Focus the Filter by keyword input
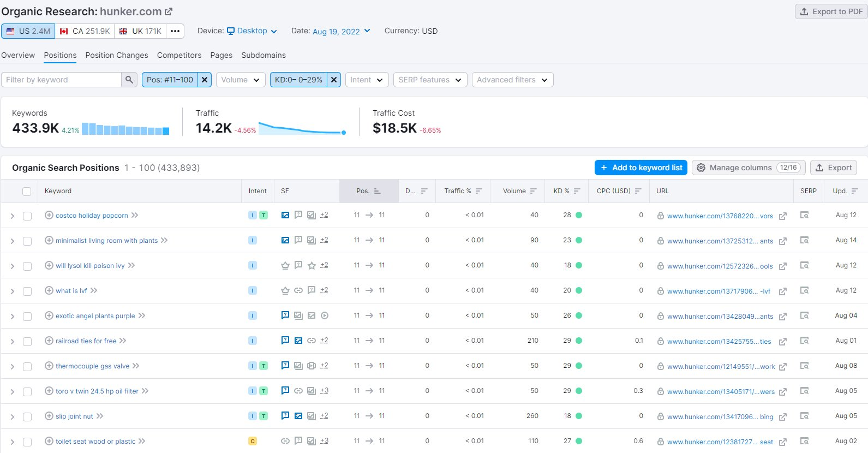 [x=61, y=80]
